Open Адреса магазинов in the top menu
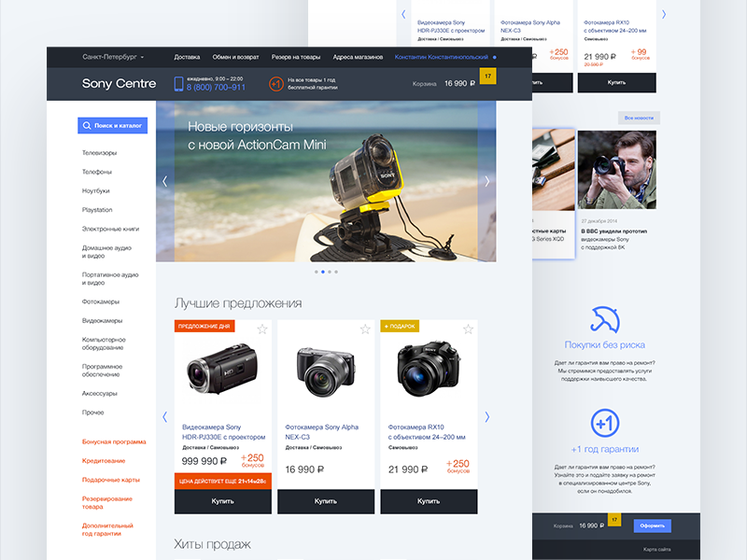 (x=358, y=57)
